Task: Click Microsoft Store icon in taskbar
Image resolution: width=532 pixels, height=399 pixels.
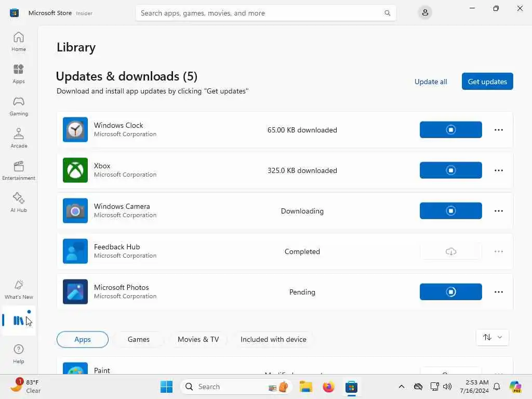Action: pyautogui.click(x=351, y=387)
